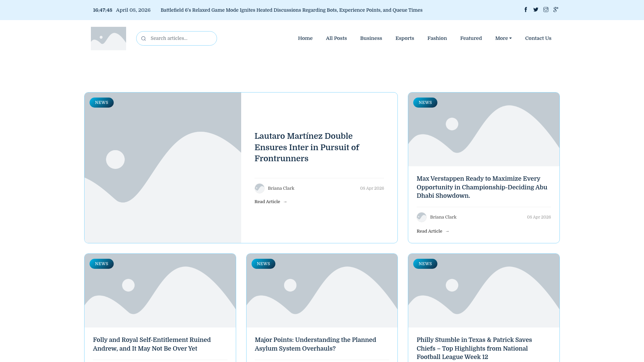Open the Lautaro Martínez Double article title

[307, 147]
